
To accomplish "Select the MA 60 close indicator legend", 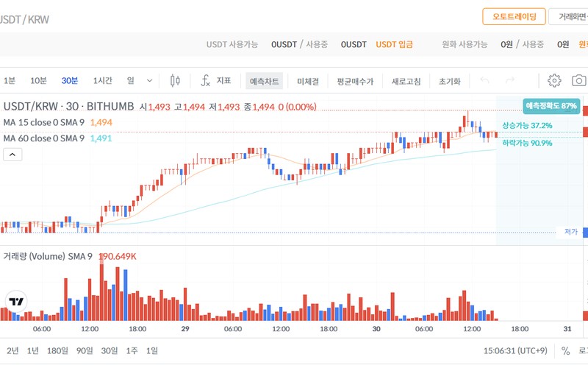I will [44, 138].
